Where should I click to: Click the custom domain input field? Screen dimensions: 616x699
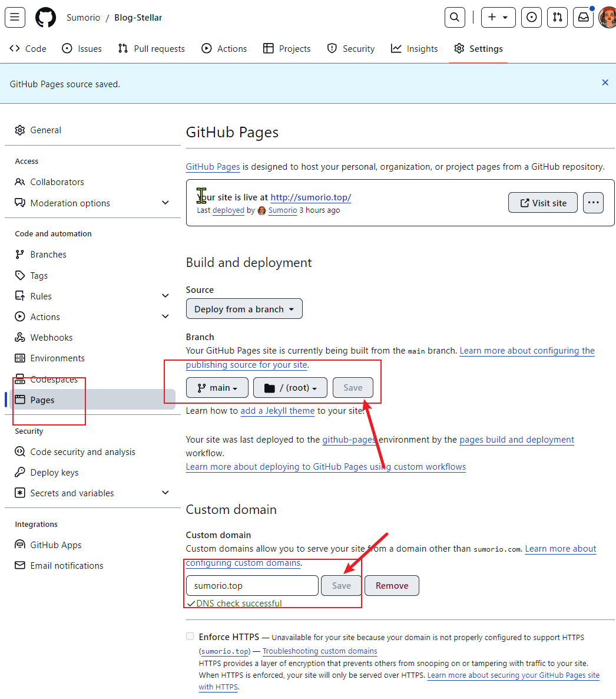(x=252, y=586)
